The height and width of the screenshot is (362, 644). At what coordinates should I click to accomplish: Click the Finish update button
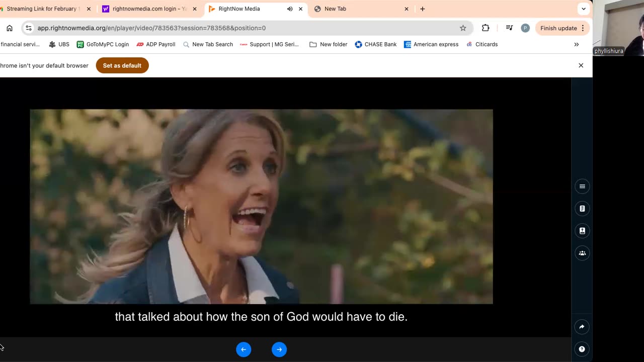[x=562, y=28]
